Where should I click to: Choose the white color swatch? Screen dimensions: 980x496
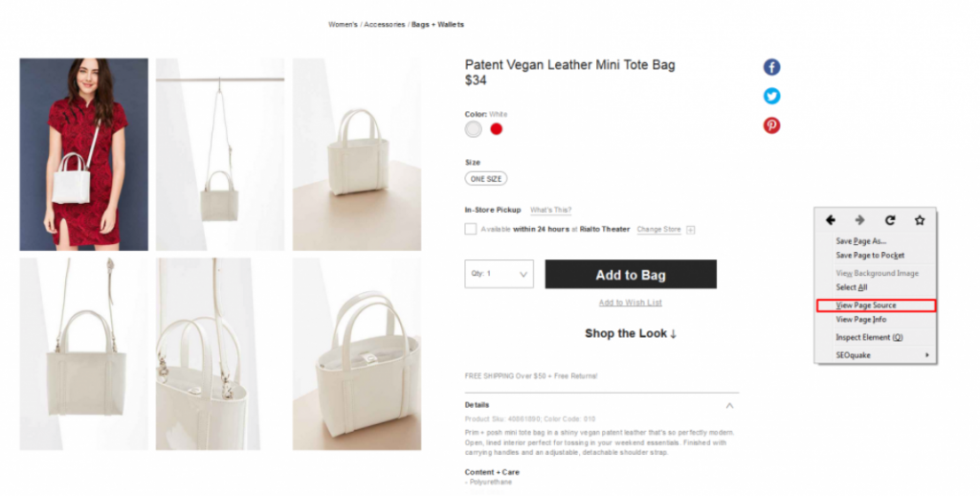click(473, 129)
